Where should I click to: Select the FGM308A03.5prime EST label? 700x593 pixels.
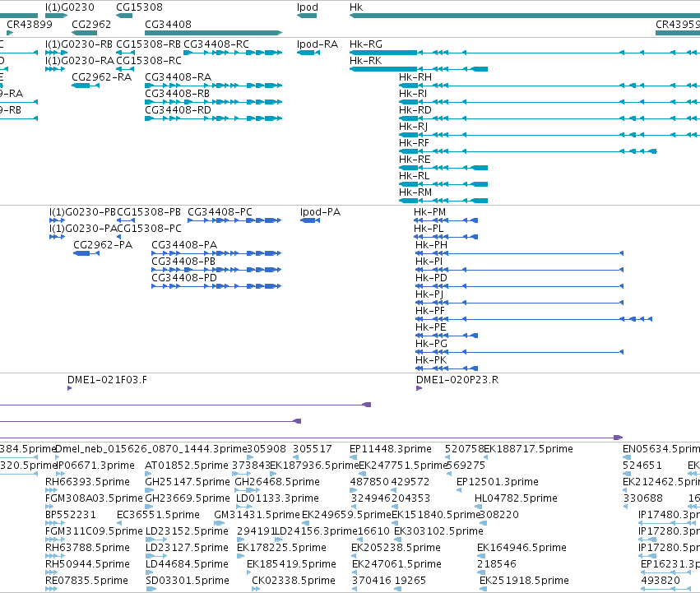[95, 498]
